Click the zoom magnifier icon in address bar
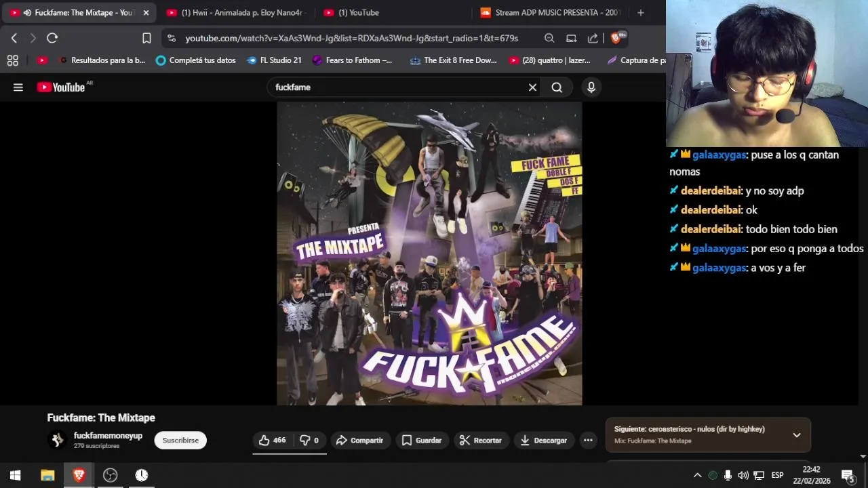The width and height of the screenshot is (868, 488). click(549, 38)
